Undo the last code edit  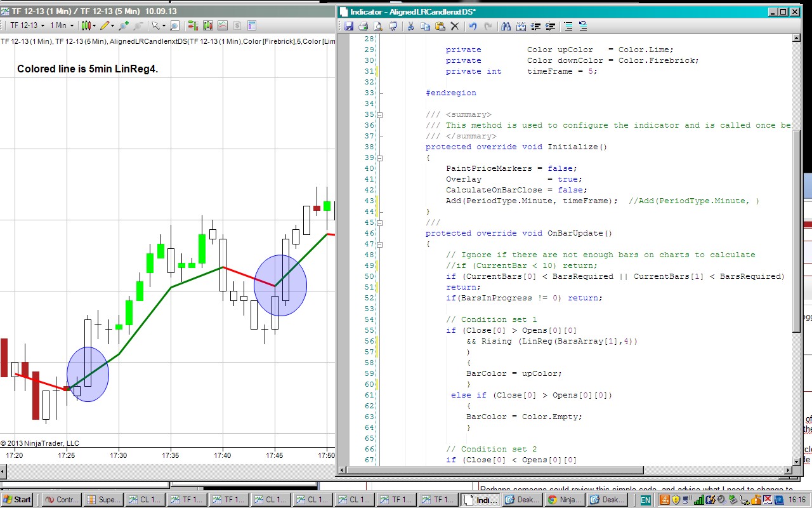pos(473,26)
